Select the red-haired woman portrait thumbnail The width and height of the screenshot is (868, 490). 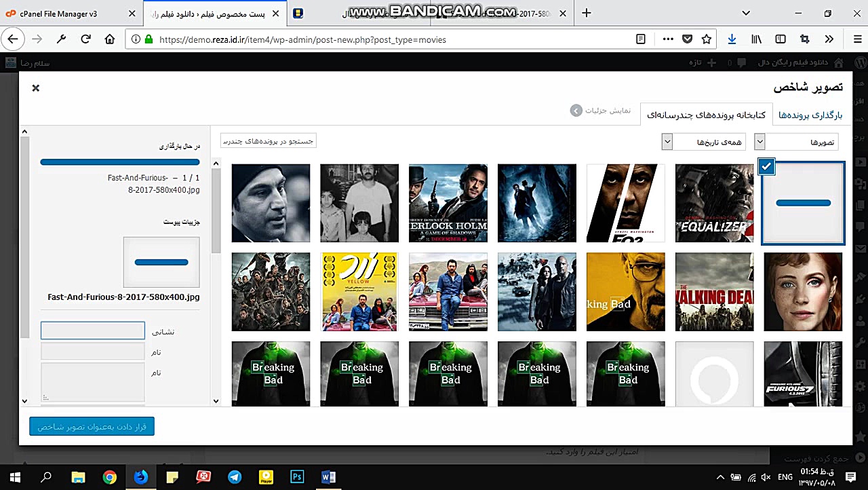[803, 292]
